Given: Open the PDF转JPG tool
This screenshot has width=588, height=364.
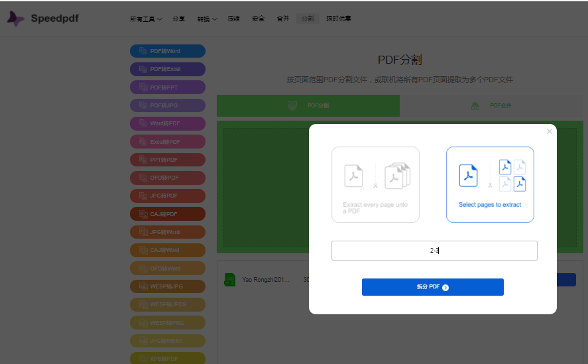Looking at the screenshot, I should [168, 105].
